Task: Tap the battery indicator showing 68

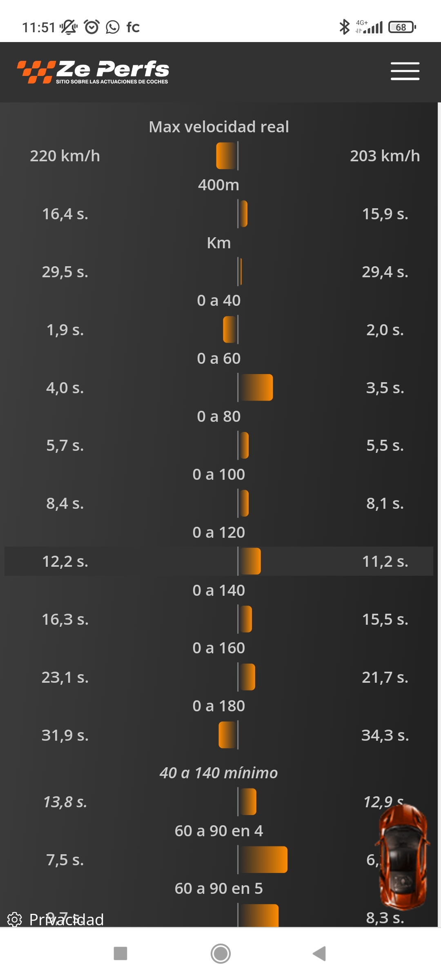Action: coord(402,27)
